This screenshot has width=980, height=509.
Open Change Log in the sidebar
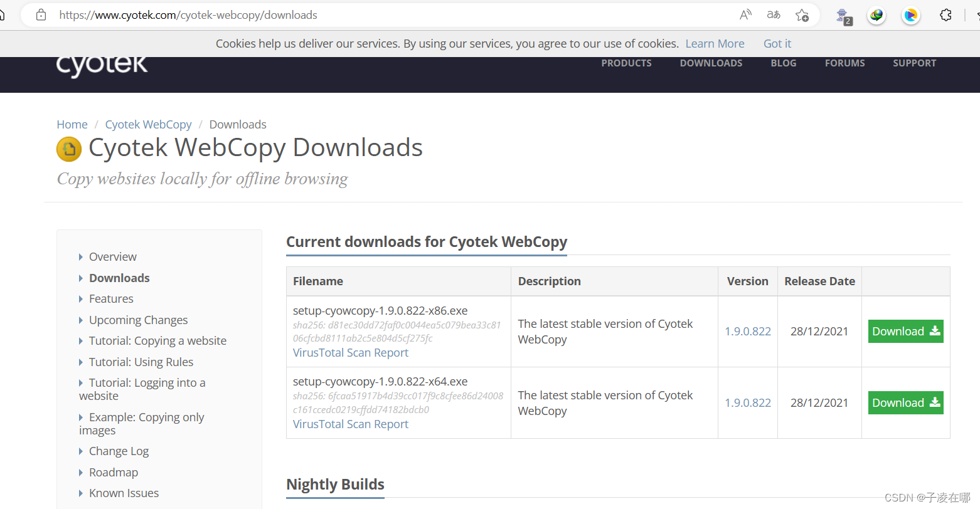pyautogui.click(x=119, y=451)
